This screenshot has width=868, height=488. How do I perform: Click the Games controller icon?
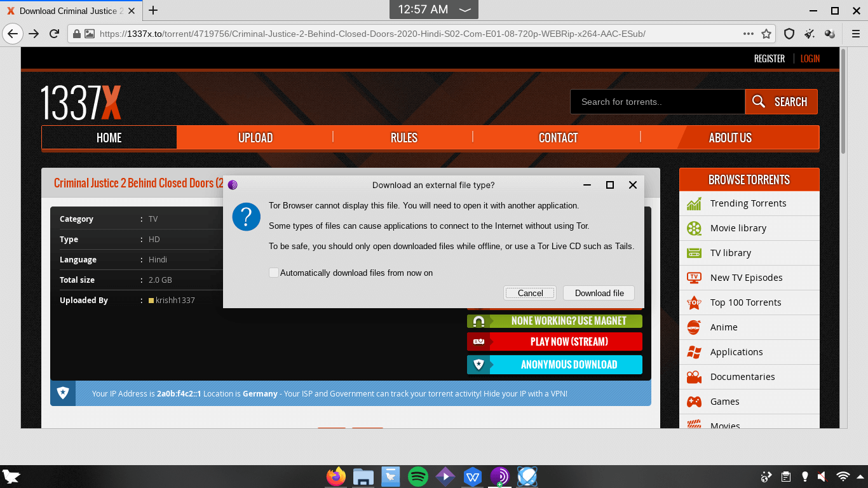[x=694, y=402]
